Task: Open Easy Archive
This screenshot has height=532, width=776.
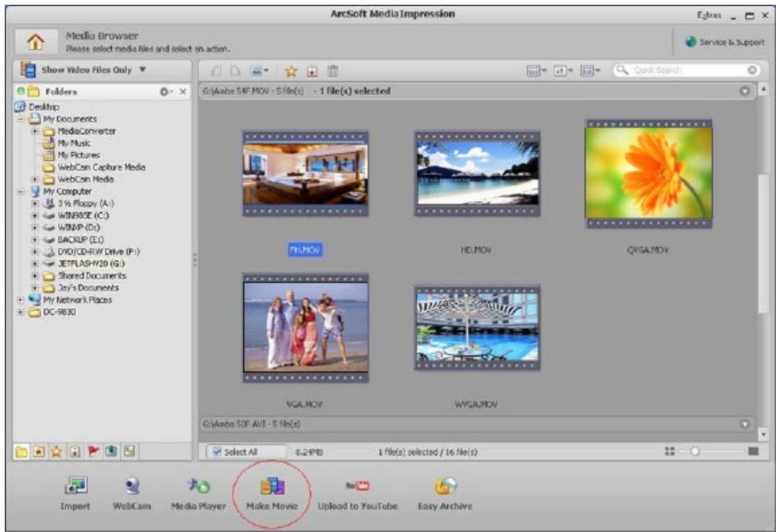Action: pyautogui.click(x=445, y=493)
